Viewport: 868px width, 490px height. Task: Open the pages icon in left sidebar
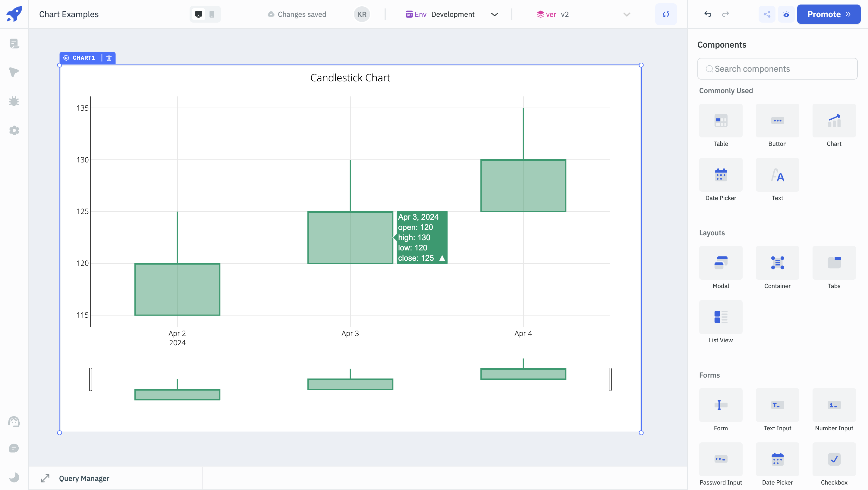coord(14,43)
